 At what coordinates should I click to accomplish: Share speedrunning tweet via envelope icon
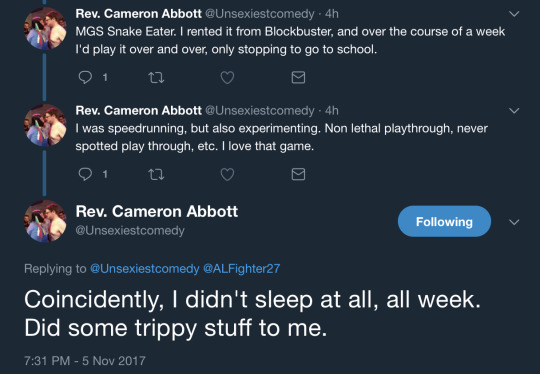(298, 174)
